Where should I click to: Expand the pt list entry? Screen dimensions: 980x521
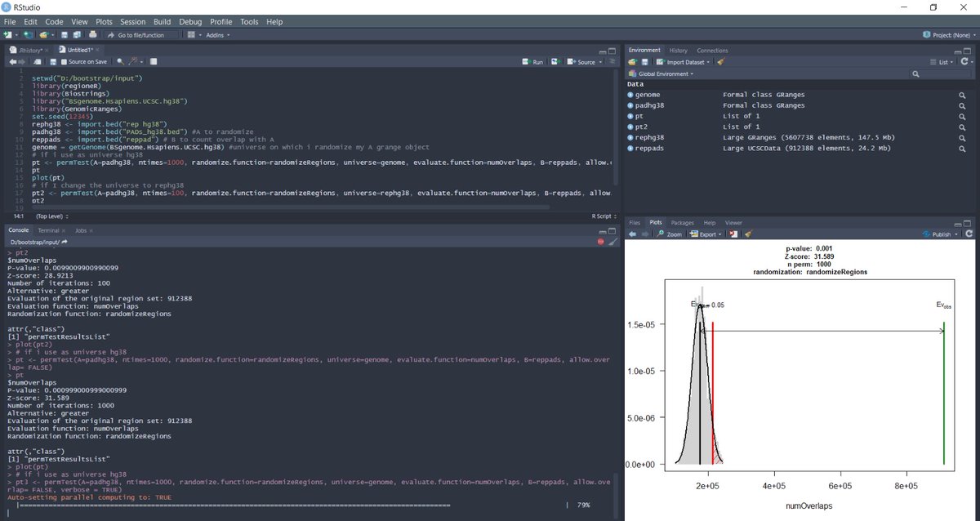coord(630,116)
